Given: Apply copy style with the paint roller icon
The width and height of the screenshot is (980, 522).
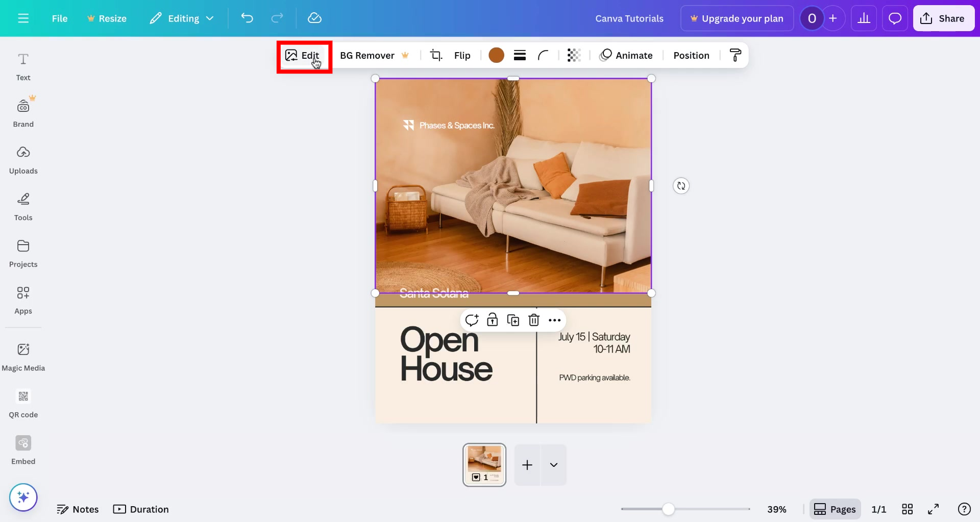Looking at the screenshot, I should pyautogui.click(x=735, y=55).
